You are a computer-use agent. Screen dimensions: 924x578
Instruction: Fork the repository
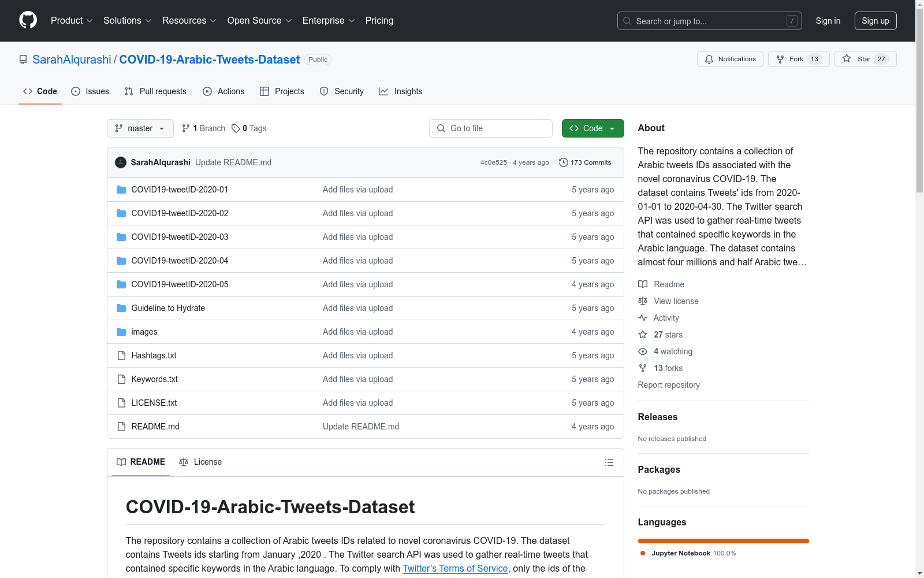tap(799, 59)
